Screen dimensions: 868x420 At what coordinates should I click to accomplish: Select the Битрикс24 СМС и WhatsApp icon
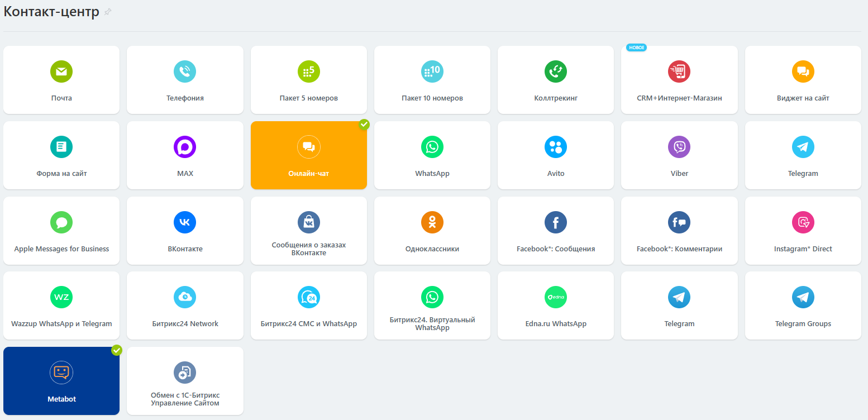[x=309, y=297]
